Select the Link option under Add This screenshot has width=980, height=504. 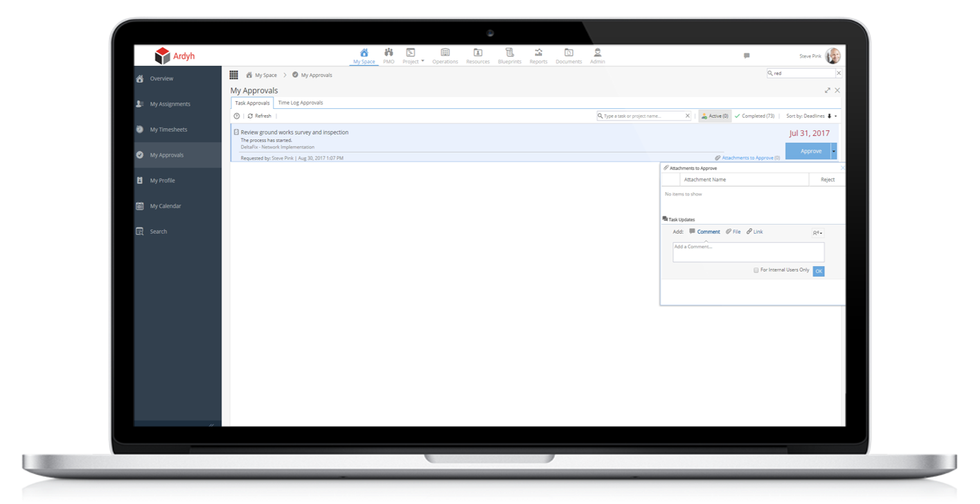coord(755,232)
